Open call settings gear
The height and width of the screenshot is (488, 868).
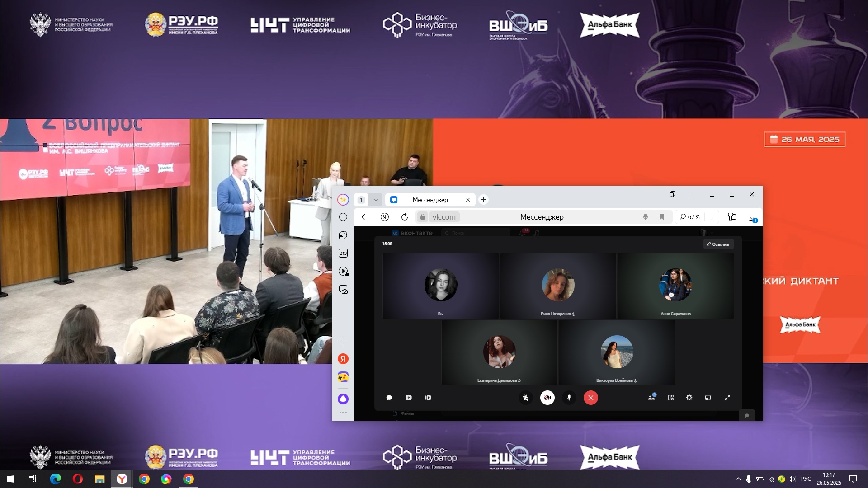(689, 398)
